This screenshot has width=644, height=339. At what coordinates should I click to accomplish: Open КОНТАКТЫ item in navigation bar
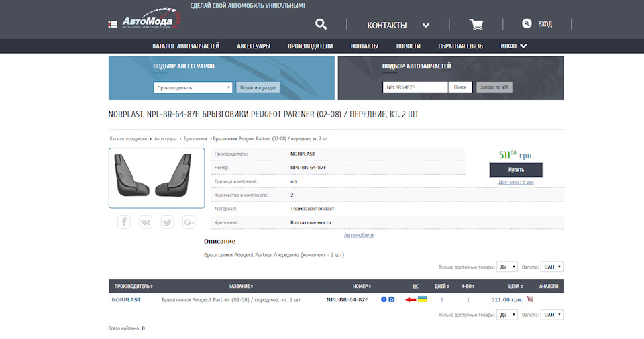(364, 46)
